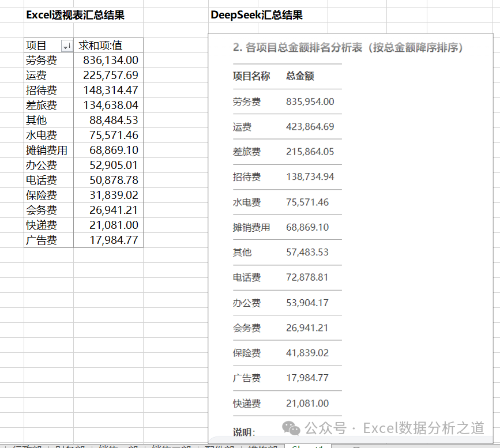Switch to the 财务部 sheet tab
This screenshot has width=500, height=448.
tap(70, 446)
